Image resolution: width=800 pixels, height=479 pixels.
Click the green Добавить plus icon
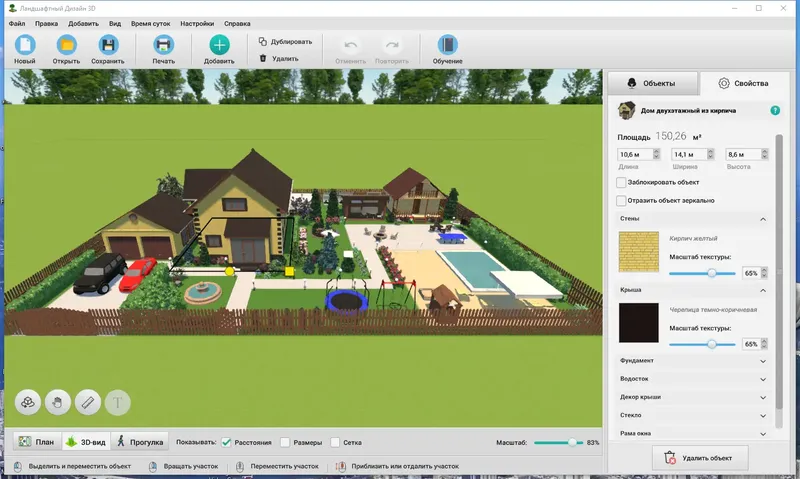coord(219,45)
